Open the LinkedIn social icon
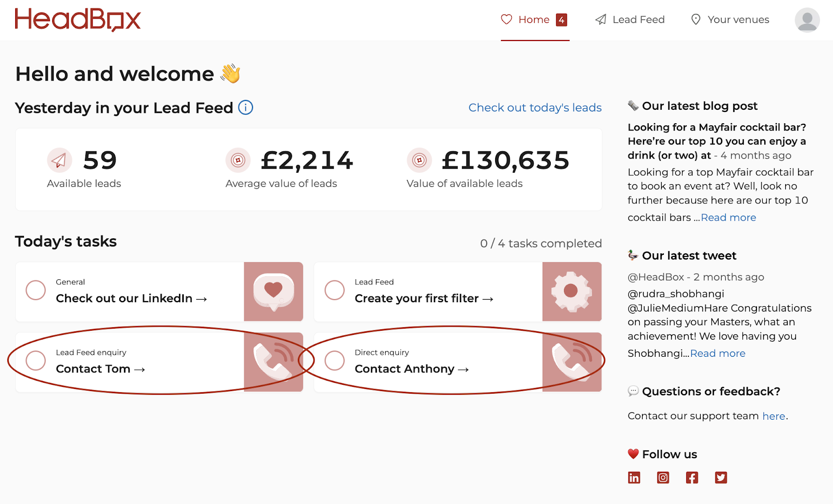This screenshot has width=833, height=504. coord(634,477)
